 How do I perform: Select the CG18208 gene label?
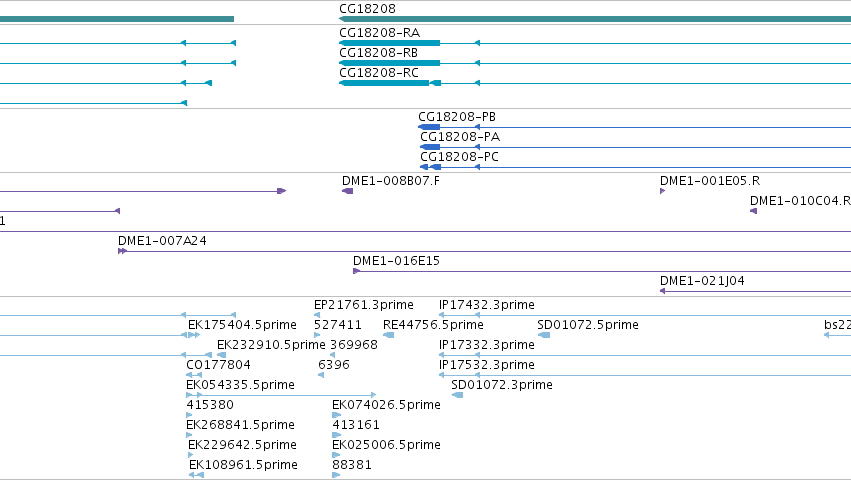click(x=367, y=9)
